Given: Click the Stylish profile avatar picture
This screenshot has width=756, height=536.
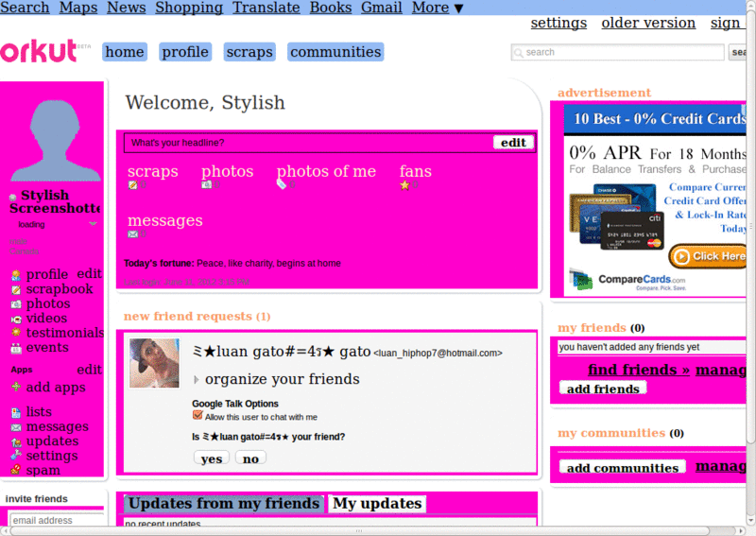Looking at the screenshot, I should [55, 140].
